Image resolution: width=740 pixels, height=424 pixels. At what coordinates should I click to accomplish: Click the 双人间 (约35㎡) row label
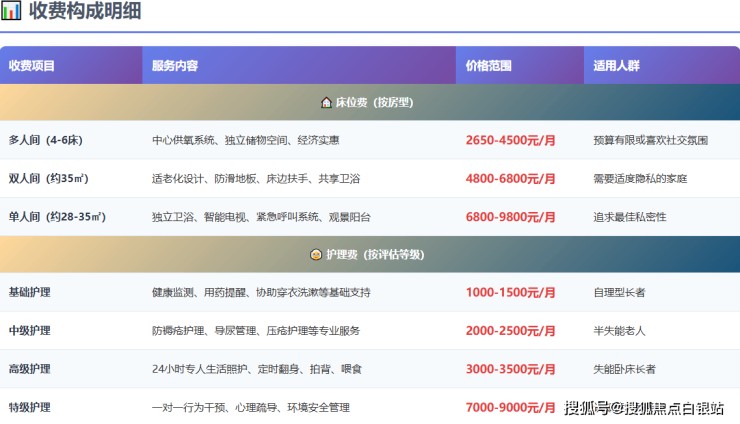pos(48,178)
